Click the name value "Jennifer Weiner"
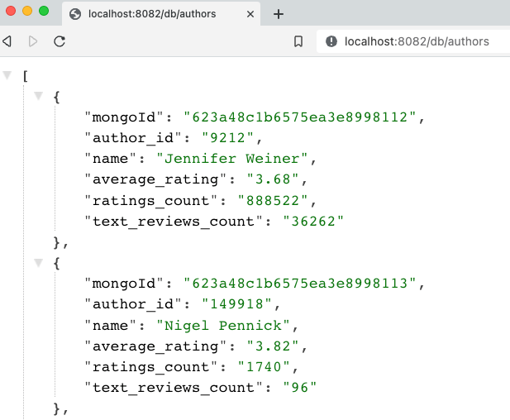Viewport: 510px width, 420px height. click(x=232, y=159)
